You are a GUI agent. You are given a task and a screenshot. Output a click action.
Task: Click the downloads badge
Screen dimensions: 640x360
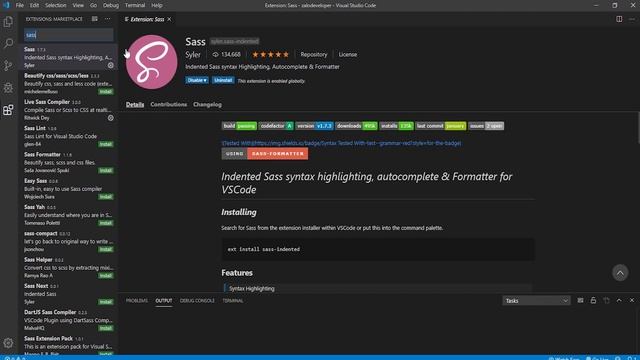pyautogui.click(x=356, y=126)
